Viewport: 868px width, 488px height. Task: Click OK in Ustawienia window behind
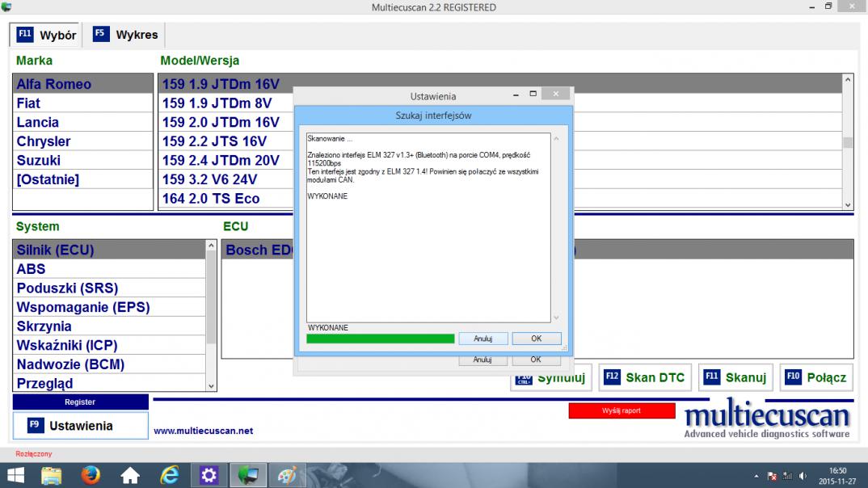tap(536, 360)
